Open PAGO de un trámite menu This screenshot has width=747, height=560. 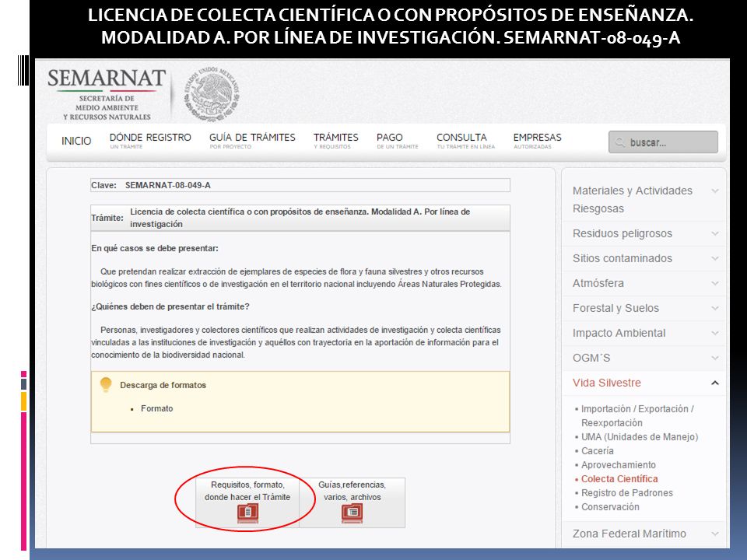(398, 141)
